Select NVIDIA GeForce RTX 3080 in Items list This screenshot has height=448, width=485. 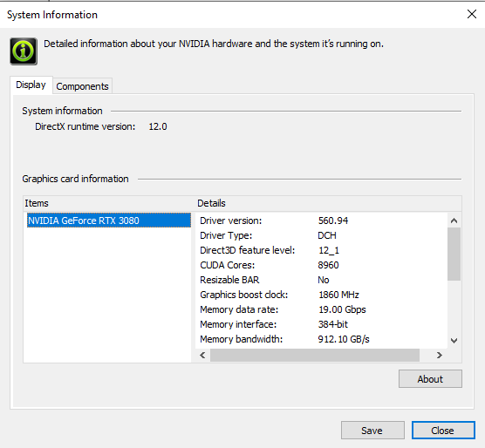108,221
